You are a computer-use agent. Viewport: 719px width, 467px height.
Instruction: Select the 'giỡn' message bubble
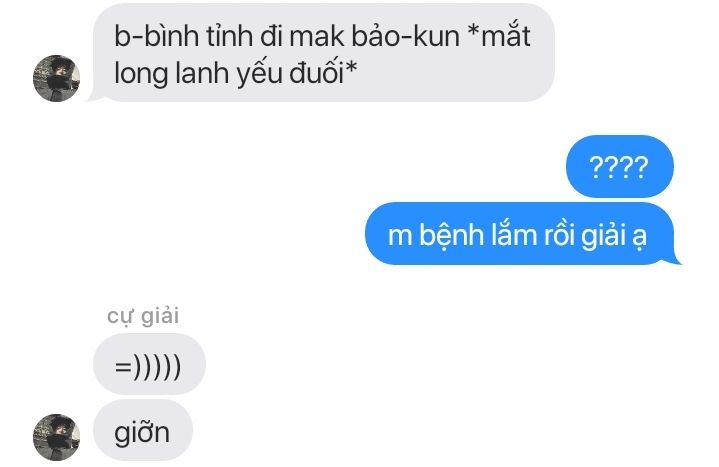[143, 430]
